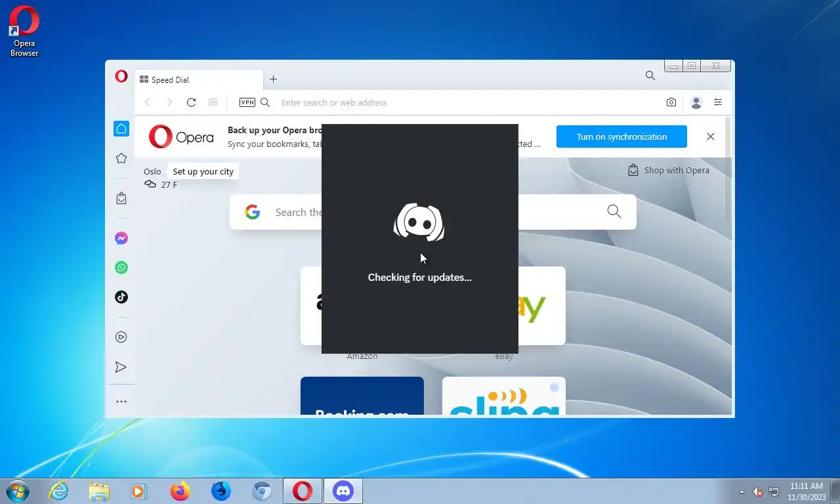The image size is (840, 504).
Task: Open Shop with Opera link
Action: point(669,170)
